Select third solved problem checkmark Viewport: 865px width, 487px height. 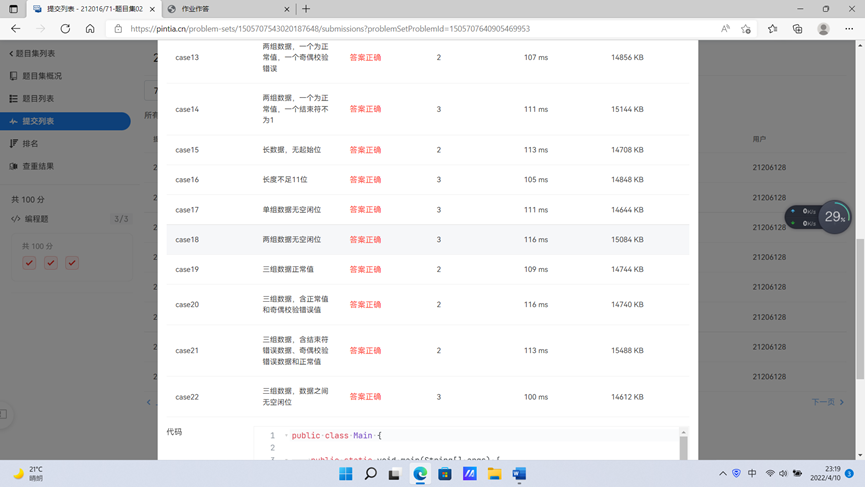click(72, 263)
